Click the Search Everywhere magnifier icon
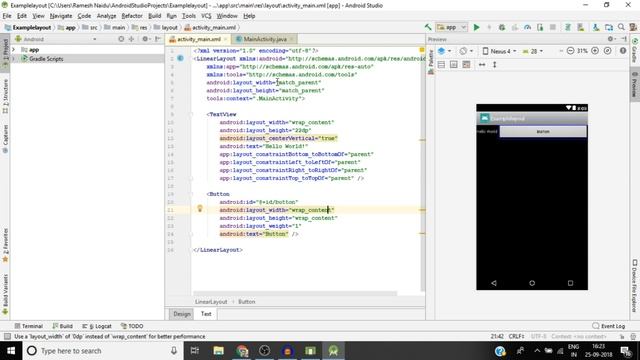 pos(621,27)
